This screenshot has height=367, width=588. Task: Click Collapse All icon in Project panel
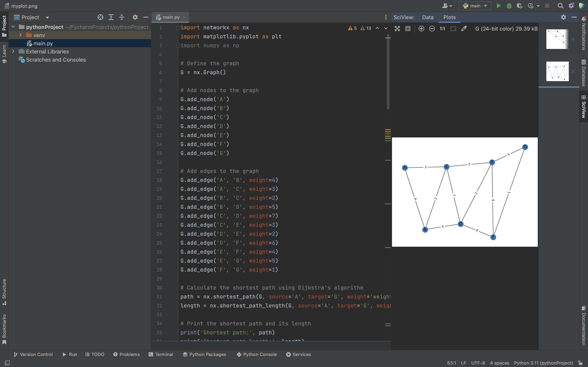121,17
